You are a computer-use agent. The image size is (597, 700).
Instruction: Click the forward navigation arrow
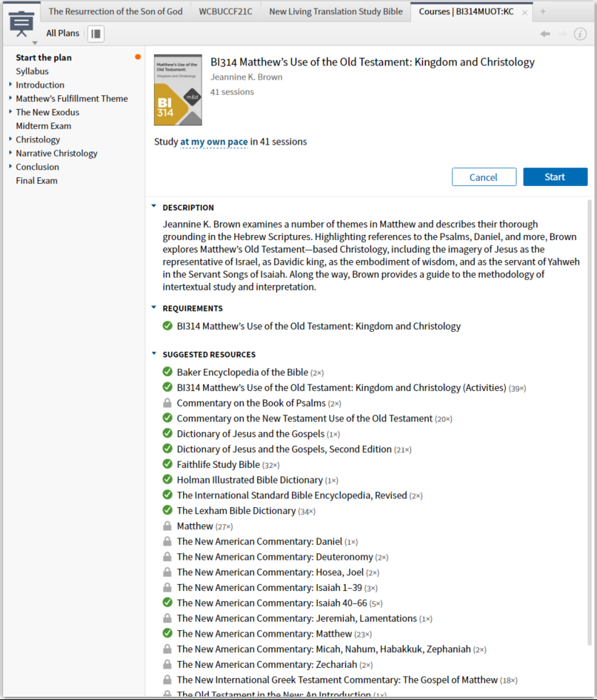point(563,34)
